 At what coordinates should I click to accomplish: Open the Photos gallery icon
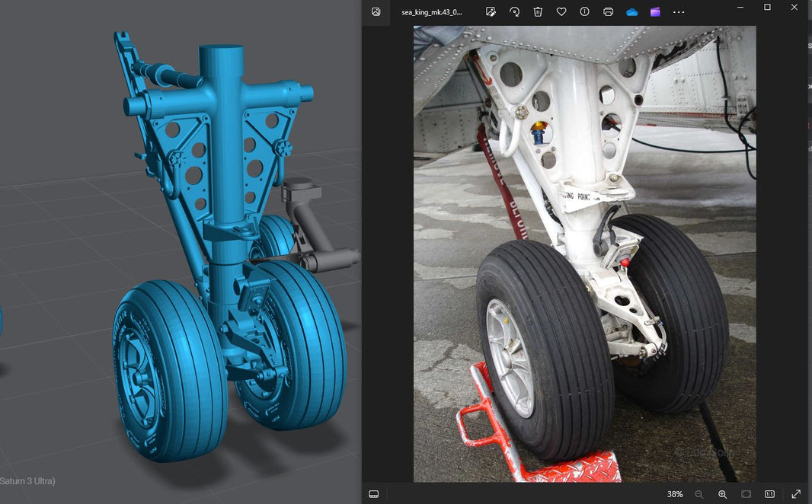pos(374,12)
